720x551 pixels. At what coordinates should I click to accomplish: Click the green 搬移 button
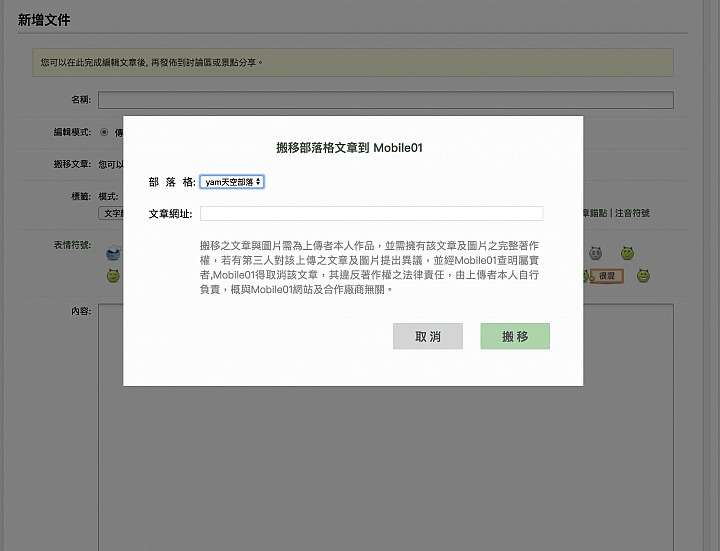515,336
